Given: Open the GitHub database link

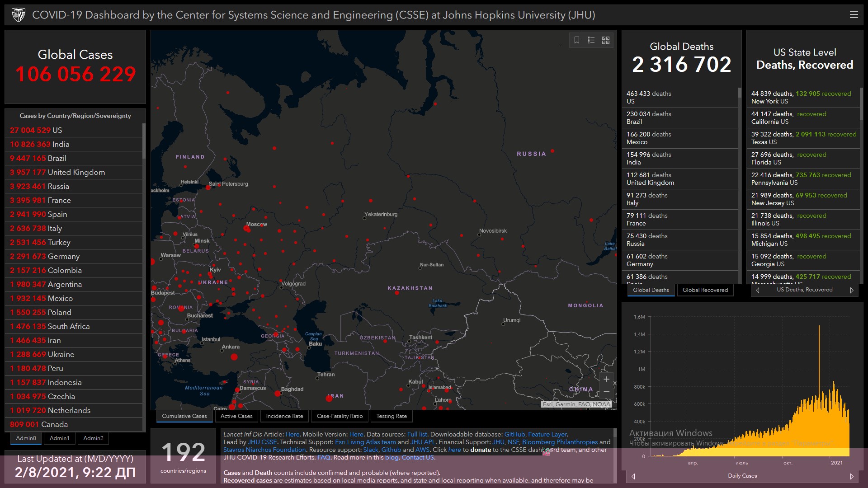Looking at the screenshot, I should coord(514,434).
